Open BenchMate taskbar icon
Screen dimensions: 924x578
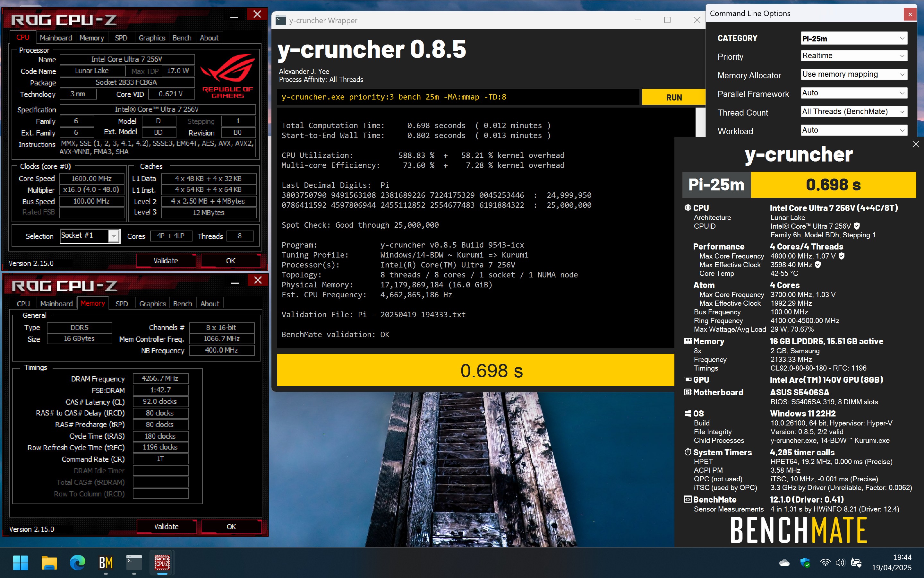106,562
